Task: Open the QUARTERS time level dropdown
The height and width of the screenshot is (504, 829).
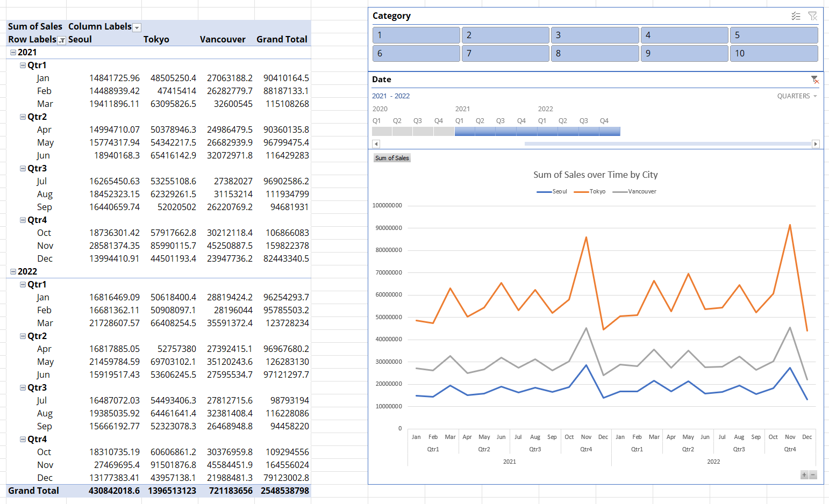Action: [797, 96]
